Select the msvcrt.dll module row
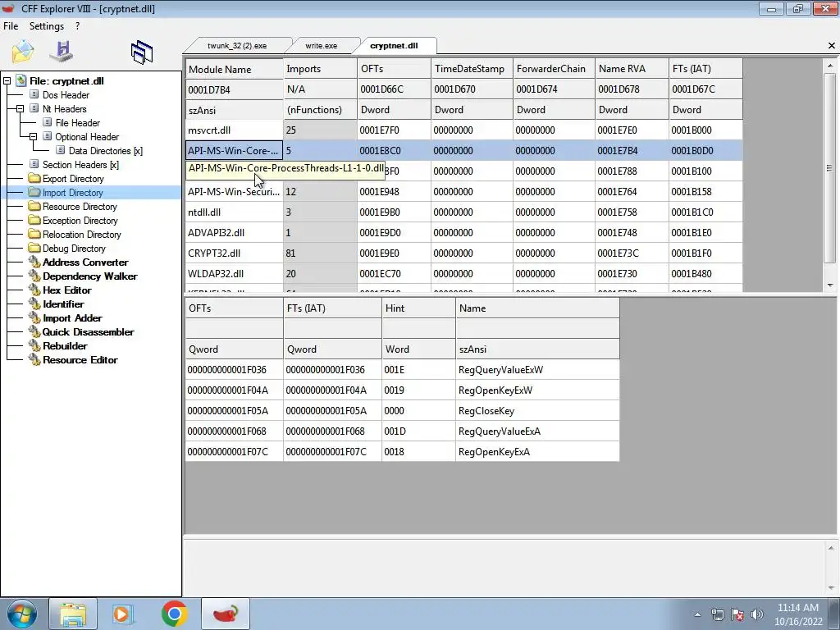The width and height of the screenshot is (840, 630). coord(464,130)
